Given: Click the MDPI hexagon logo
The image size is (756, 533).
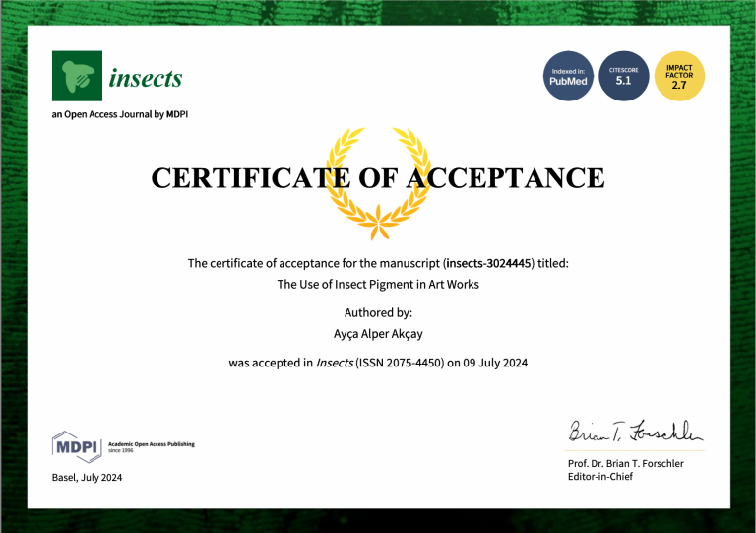Looking at the screenshot, I should [x=76, y=446].
